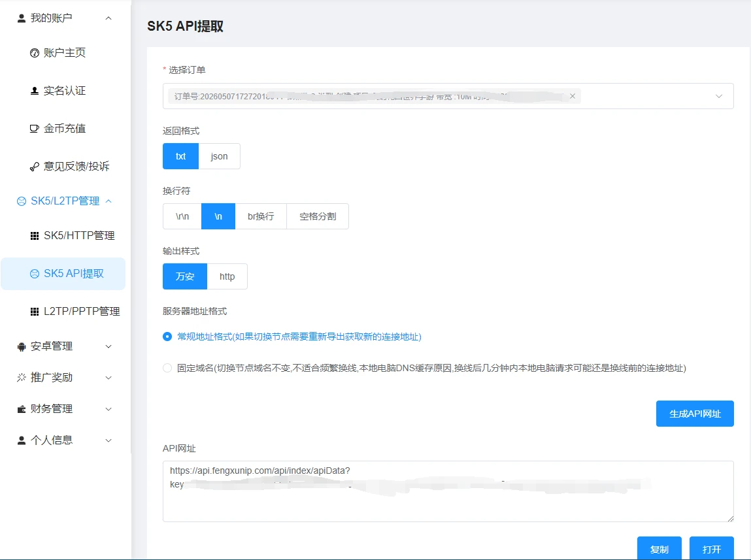The height and width of the screenshot is (560, 751).
Task: Click the 复制 button
Action: [659, 549]
